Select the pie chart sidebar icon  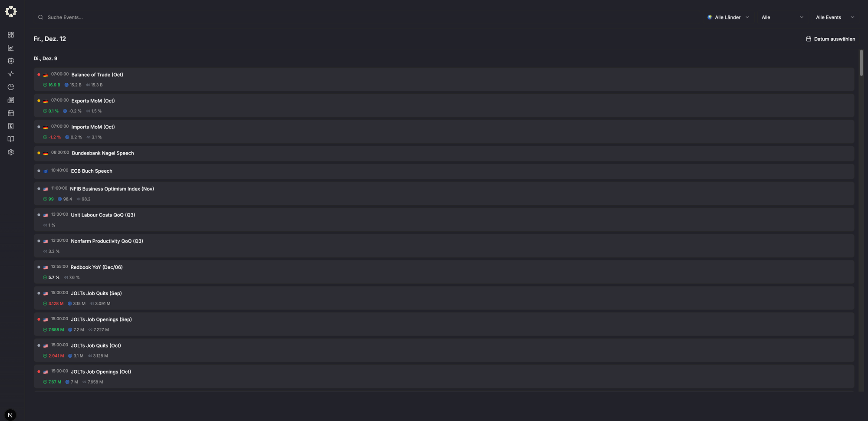[11, 87]
